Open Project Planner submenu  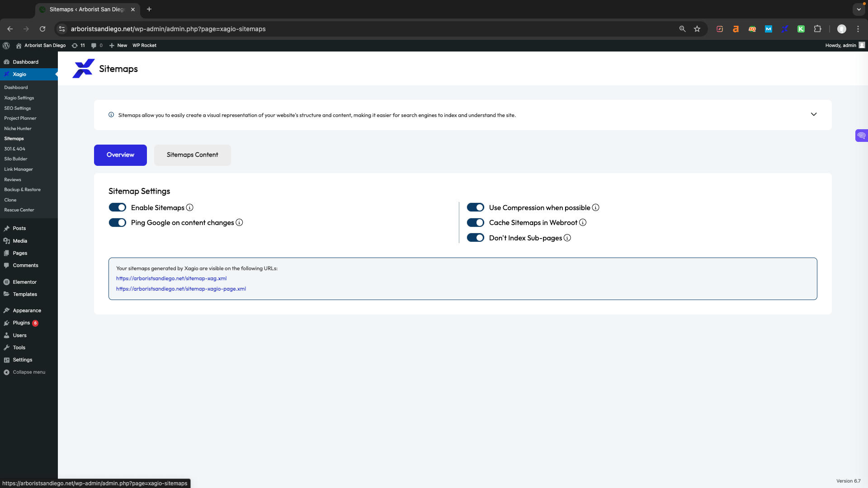(20, 118)
